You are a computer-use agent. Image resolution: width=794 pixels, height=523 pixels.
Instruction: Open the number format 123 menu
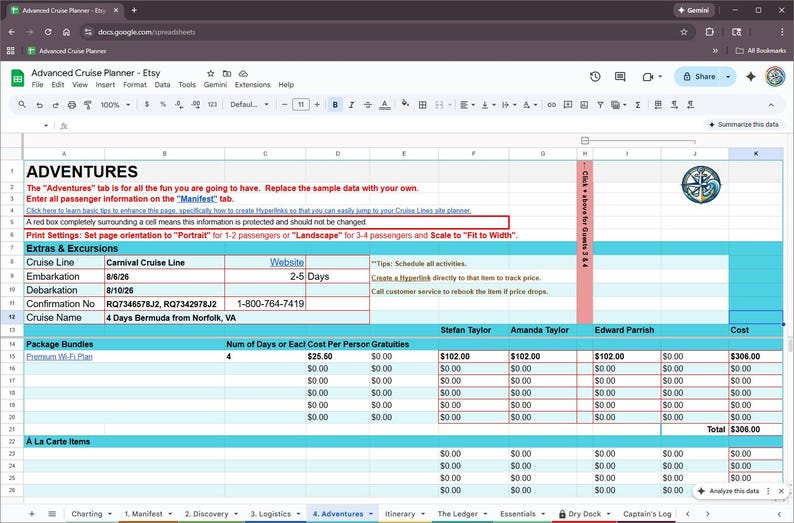click(x=212, y=104)
